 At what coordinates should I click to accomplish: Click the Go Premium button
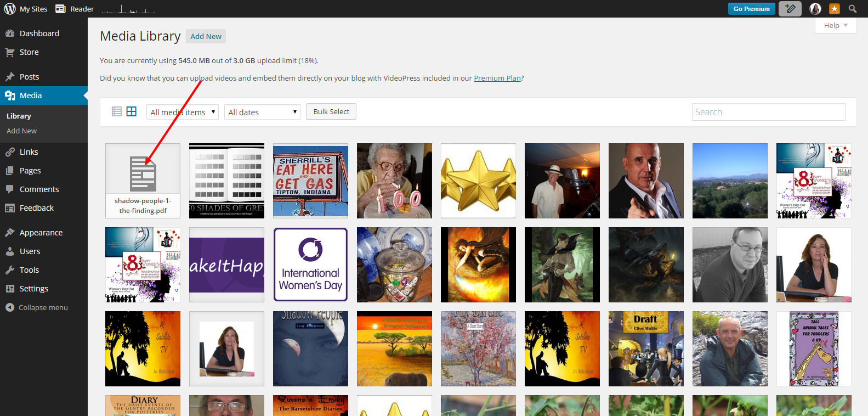coord(751,9)
